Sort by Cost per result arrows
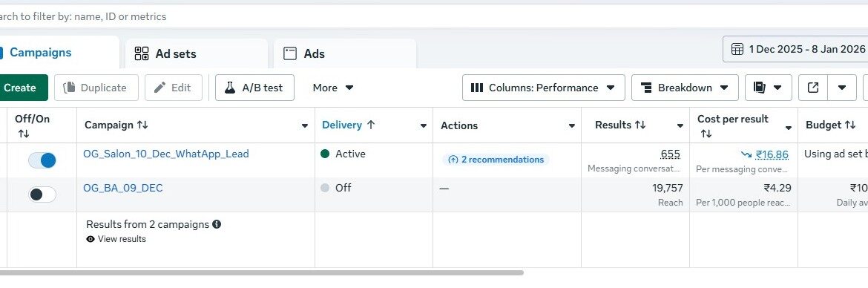This screenshot has height=288, width=868. [706, 134]
